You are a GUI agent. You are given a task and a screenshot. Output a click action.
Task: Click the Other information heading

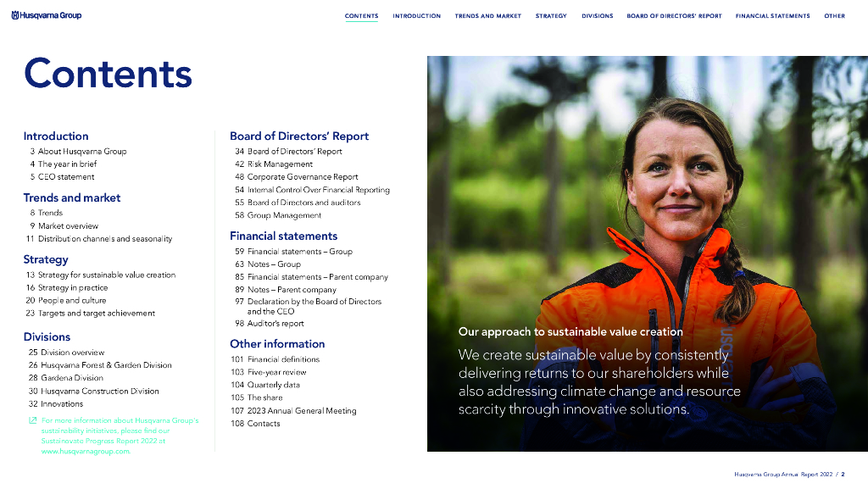(277, 344)
